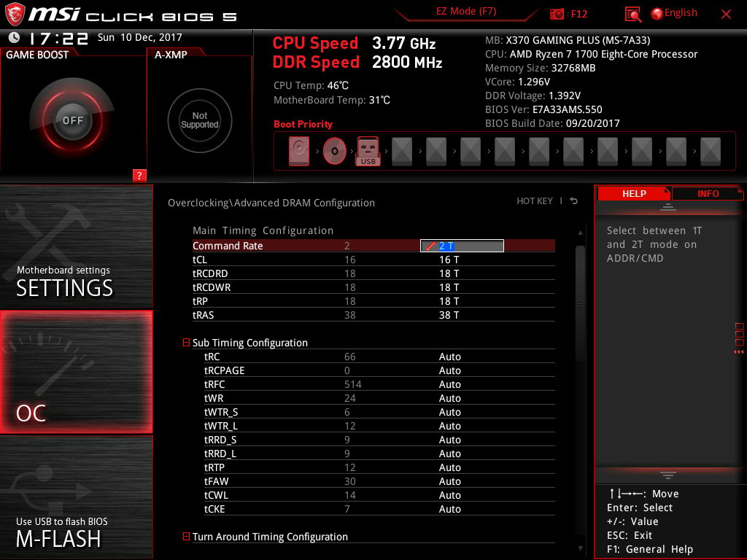Change language via English globe

click(x=674, y=13)
